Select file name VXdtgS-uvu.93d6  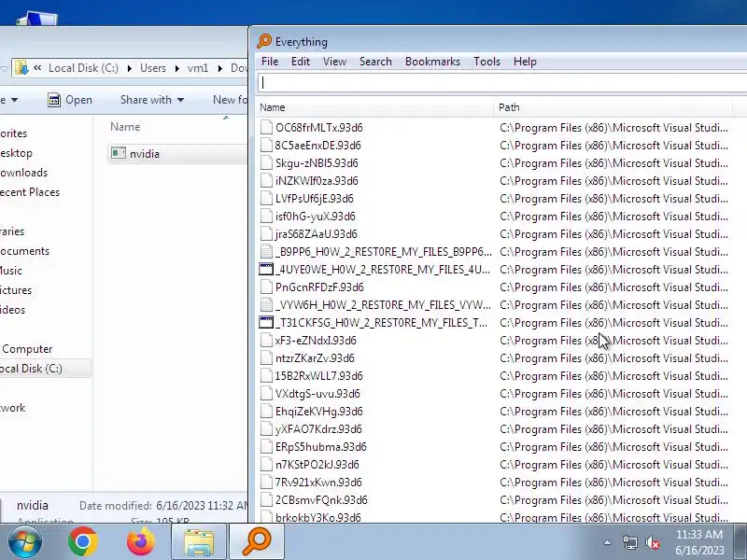pos(317,394)
